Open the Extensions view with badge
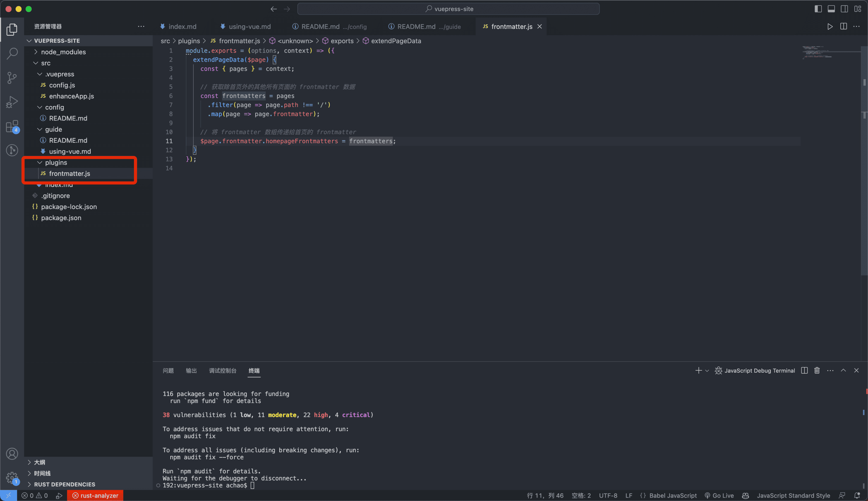This screenshot has width=868, height=501. click(x=12, y=126)
